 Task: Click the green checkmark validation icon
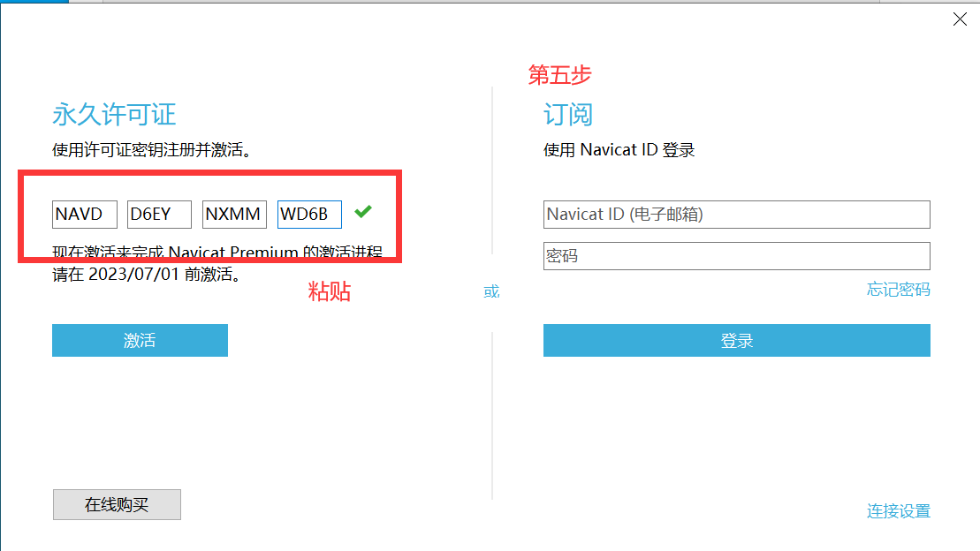coord(362,212)
